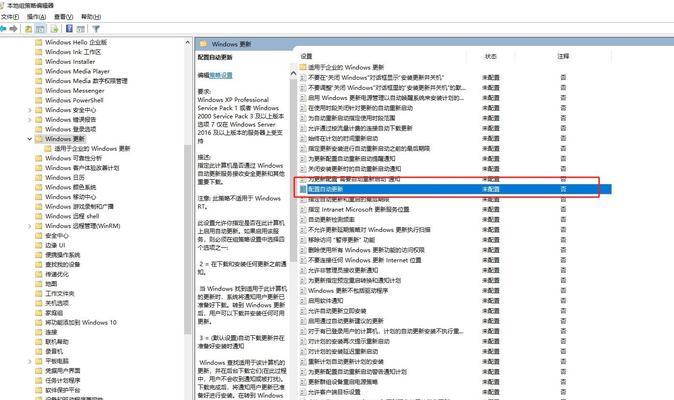674x400 pixels.
Task: Click the 状态 column header
Action: (x=490, y=56)
